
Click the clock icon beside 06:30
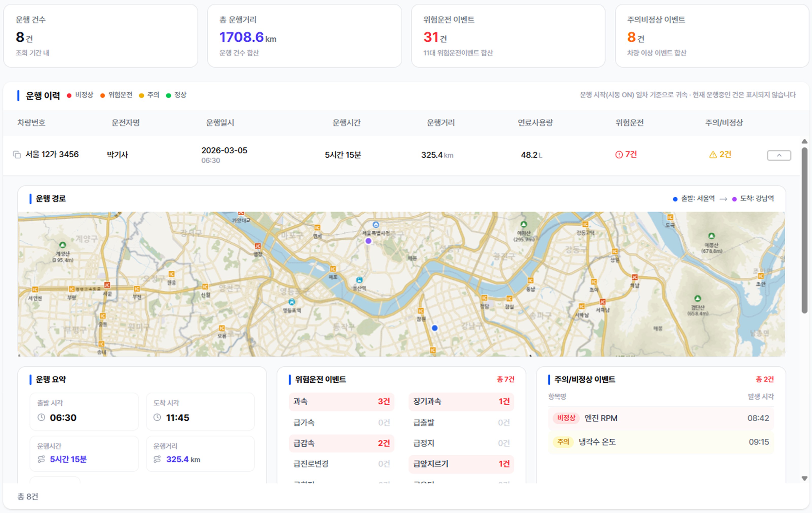pos(41,417)
